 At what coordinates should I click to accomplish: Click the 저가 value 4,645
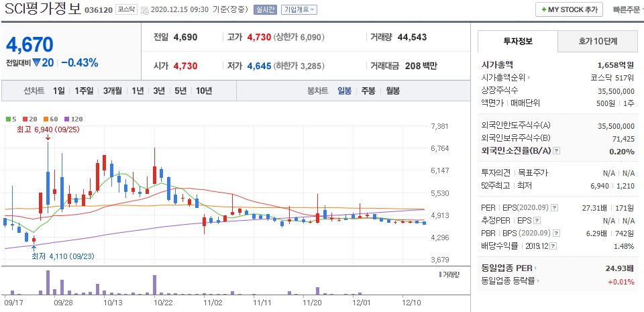[259, 66]
